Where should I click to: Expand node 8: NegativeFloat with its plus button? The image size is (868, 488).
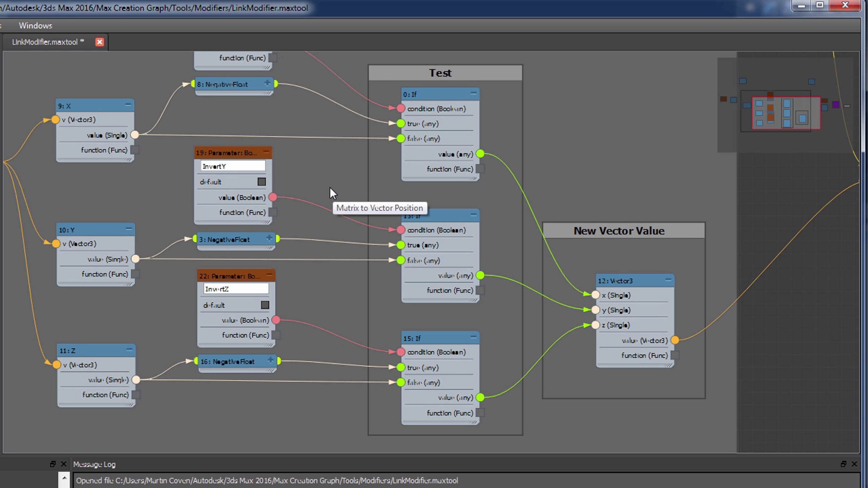tap(268, 83)
